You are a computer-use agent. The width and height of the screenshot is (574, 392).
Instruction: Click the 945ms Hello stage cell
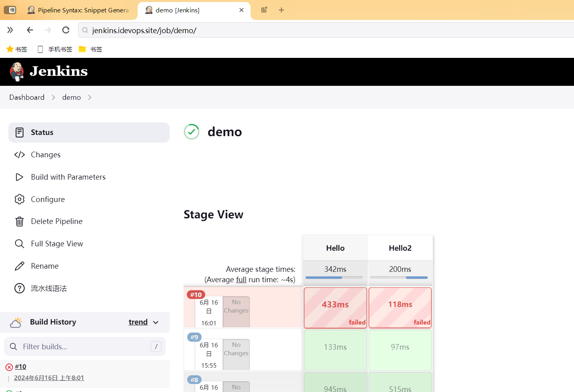(x=335, y=382)
